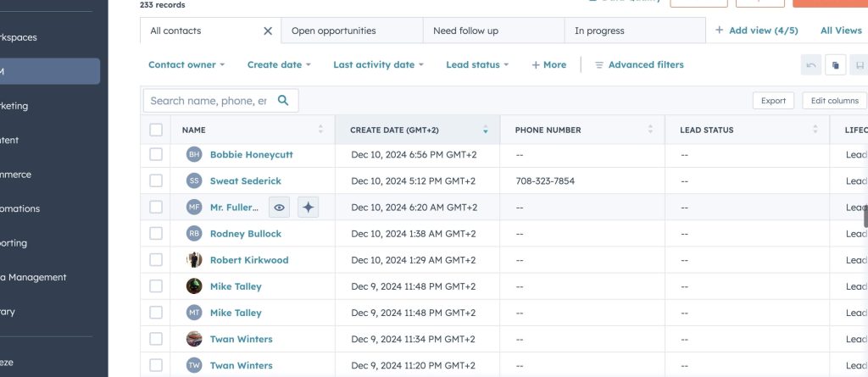
Task: Sort by the Name column arrows
Action: (x=320, y=130)
